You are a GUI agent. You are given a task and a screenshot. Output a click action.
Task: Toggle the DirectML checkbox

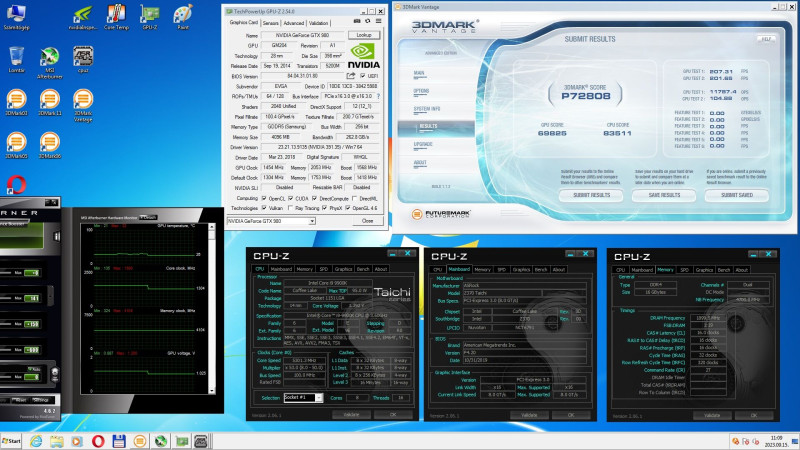[x=354, y=198]
